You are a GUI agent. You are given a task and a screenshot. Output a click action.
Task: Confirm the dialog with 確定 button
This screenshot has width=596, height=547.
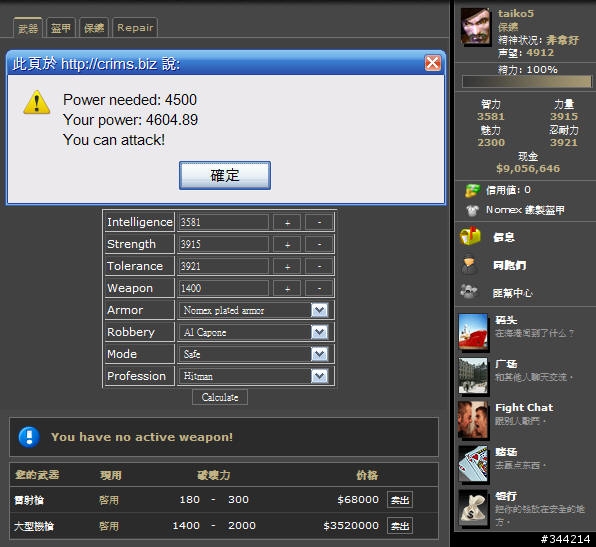click(225, 175)
